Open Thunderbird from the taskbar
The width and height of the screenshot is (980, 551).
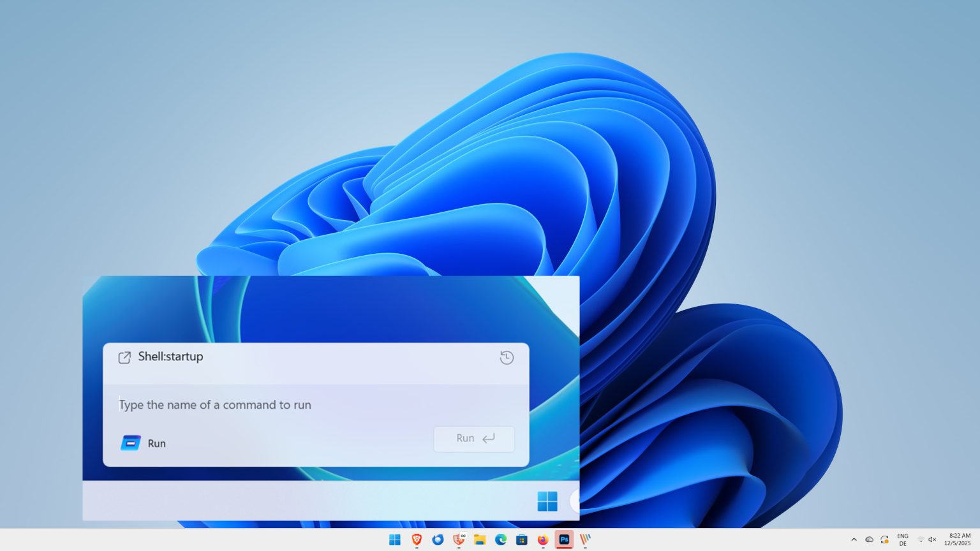[x=437, y=540]
